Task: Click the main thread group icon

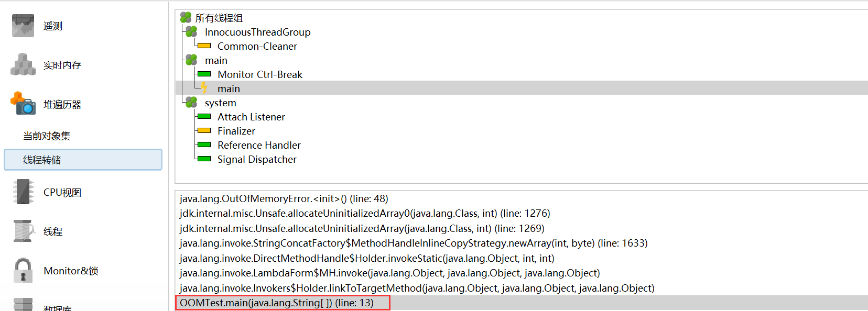Action: click(191, 60)
